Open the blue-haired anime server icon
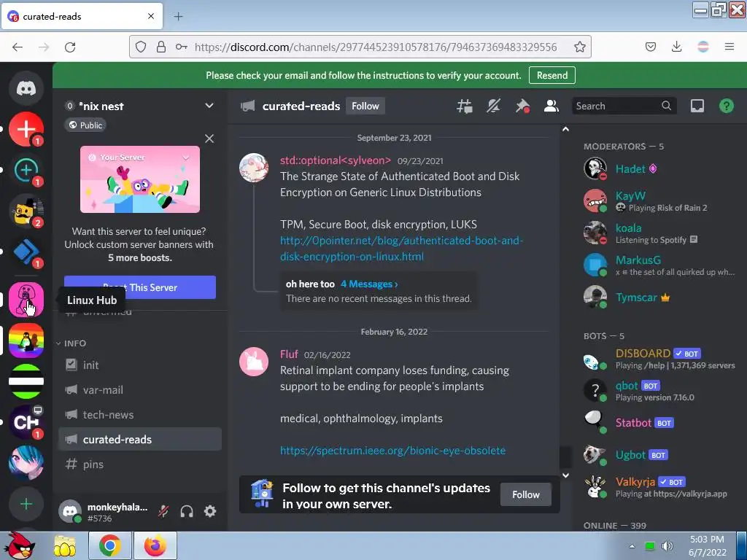 (26, 463)
